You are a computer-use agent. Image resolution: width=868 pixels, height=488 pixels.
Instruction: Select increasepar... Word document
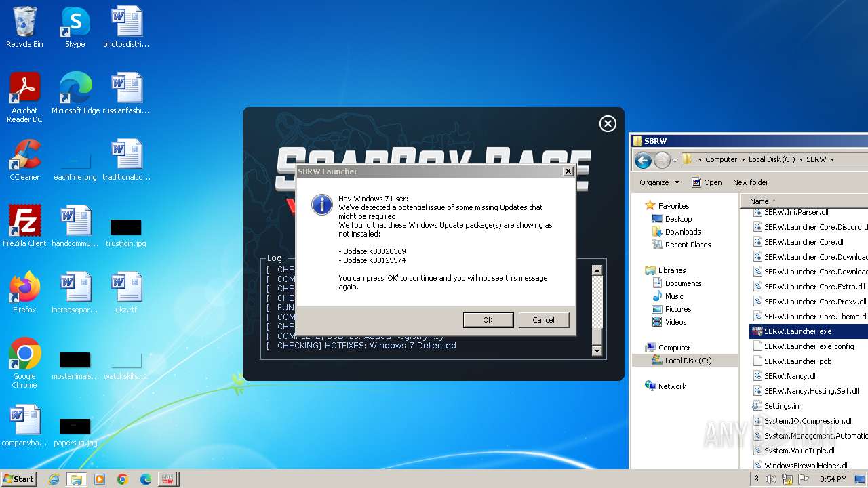tap(75, 293)
